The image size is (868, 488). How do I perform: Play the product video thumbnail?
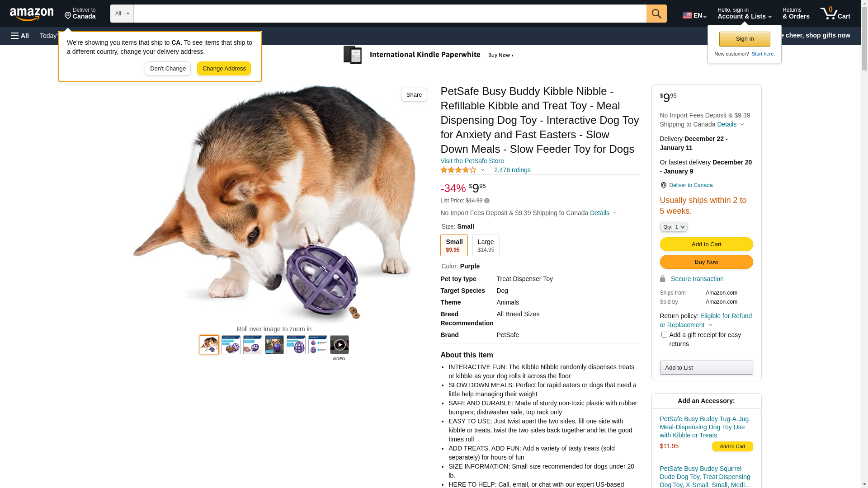(x=339, y=345)
